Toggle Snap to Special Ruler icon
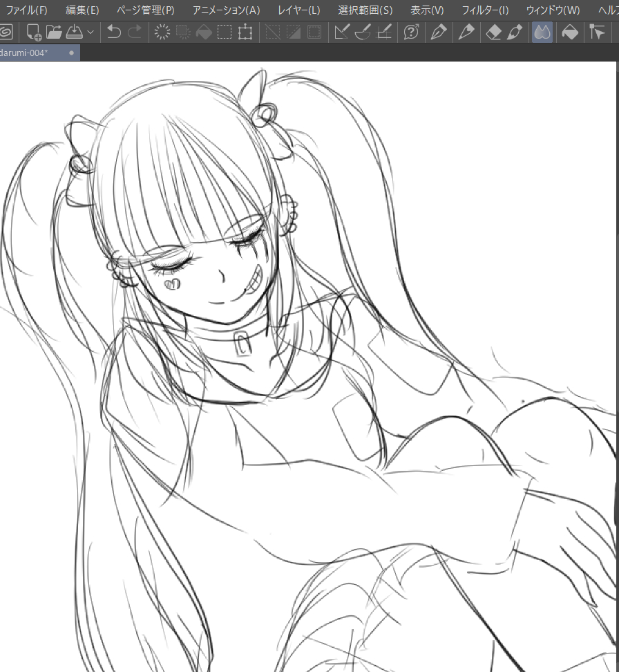 363,32
